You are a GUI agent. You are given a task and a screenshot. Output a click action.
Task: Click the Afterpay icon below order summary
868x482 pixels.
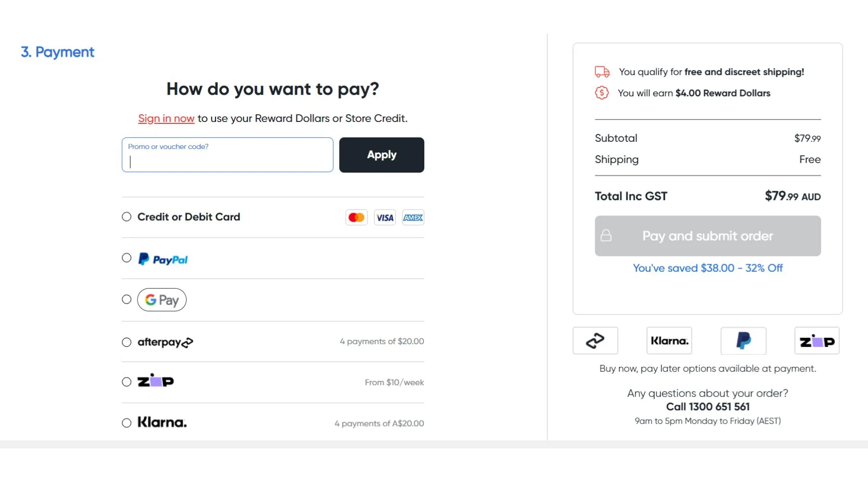(595, 341)
